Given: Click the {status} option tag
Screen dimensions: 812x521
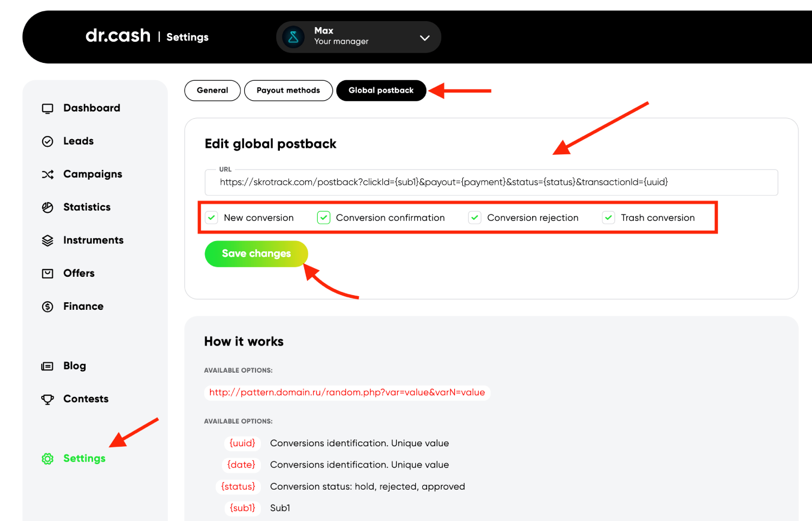Looking at the screenshot, I should (x=238, y=486).
